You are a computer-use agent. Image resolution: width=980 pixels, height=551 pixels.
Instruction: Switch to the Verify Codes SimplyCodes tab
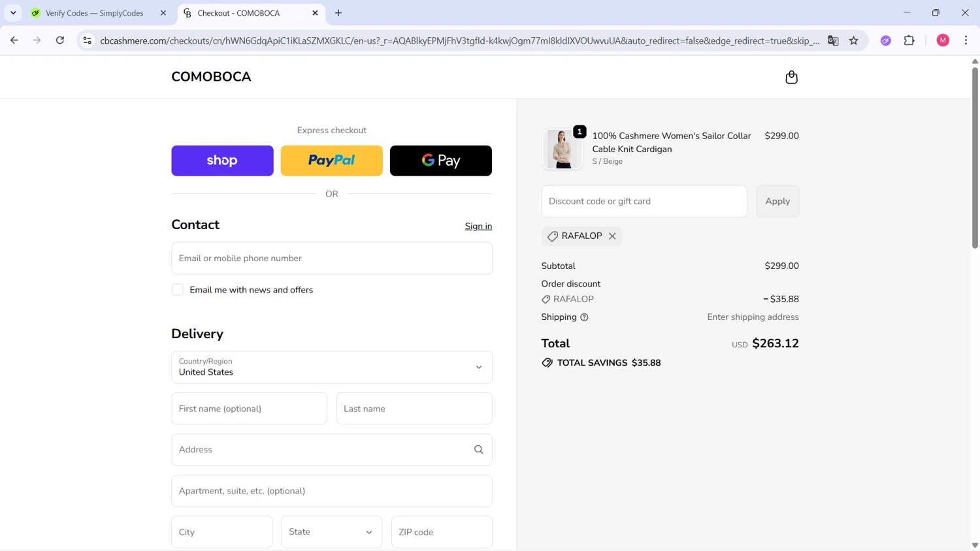coord(94,13)
